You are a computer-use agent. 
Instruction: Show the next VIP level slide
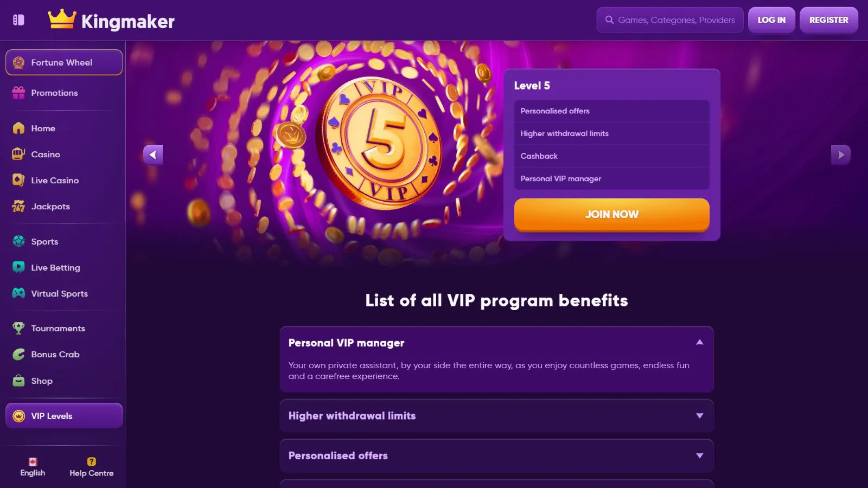[840, 155]
